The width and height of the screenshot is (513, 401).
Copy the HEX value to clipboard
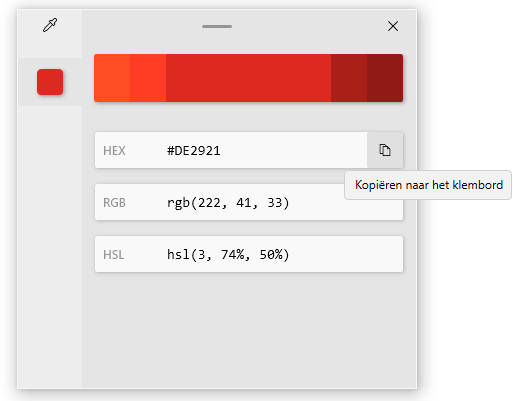pyautogui.click(x=385, y=150)
